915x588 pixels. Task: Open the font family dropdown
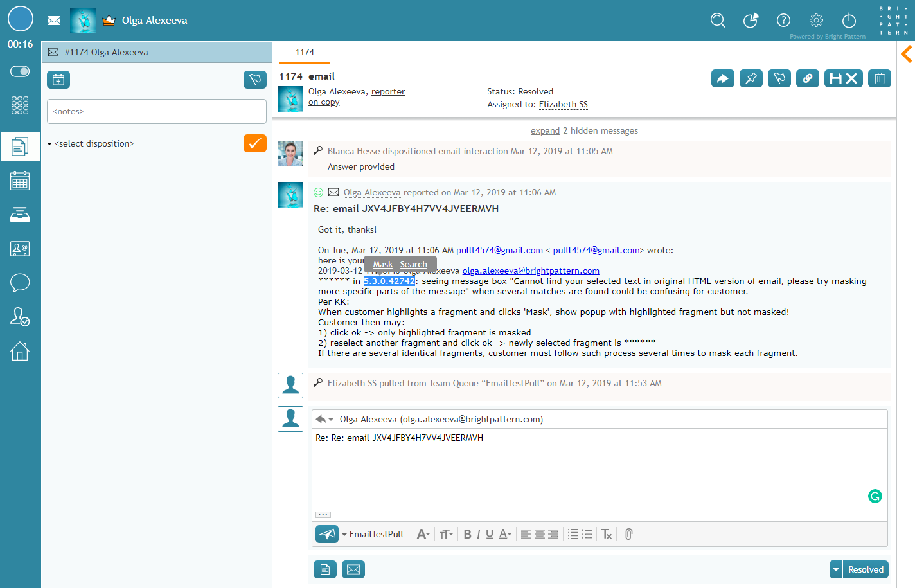(x=423, y=534)
